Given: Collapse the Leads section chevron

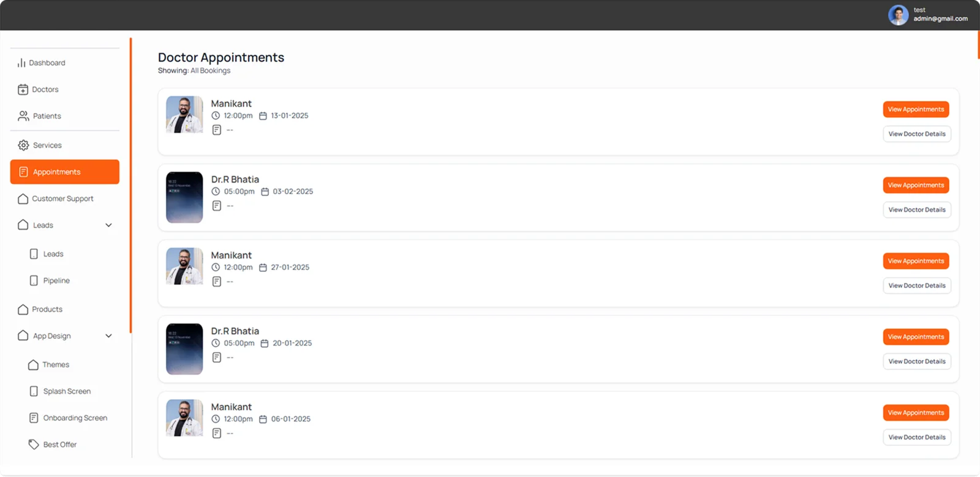Looking at the screenshot, I should coord(108,225).
